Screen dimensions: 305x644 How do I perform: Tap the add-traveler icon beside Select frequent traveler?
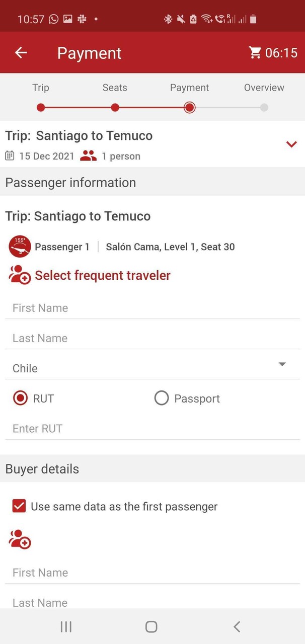(x=20, y=275)
